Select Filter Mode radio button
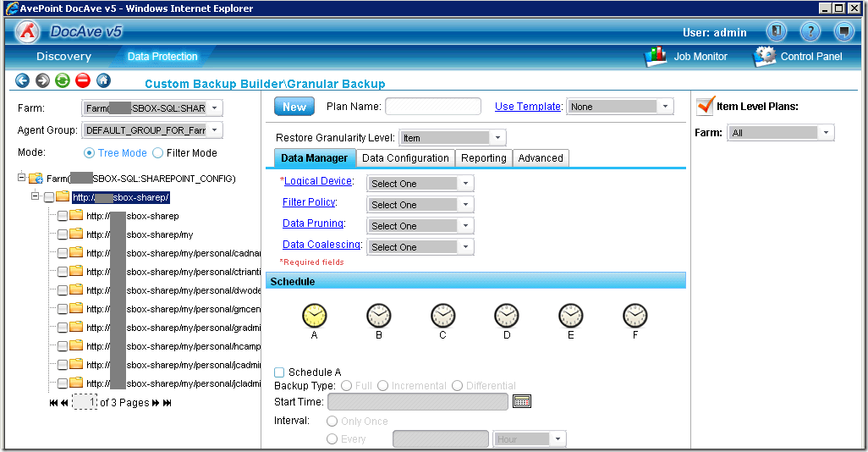This screenshot has width=868, height=452. pos(157,153)
